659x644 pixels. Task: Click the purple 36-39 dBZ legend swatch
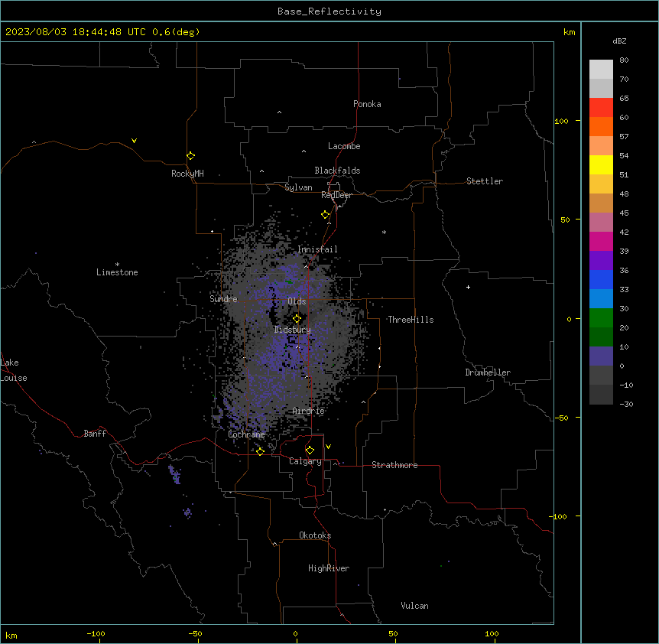[x=601, y=261]
